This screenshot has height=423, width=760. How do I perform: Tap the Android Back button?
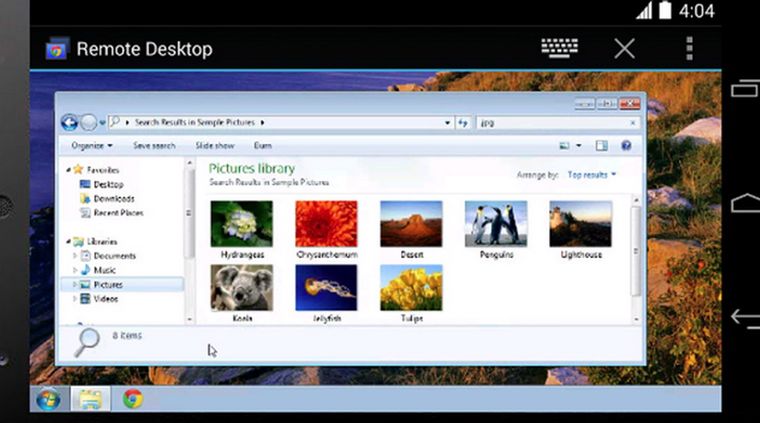pos(745,318)
